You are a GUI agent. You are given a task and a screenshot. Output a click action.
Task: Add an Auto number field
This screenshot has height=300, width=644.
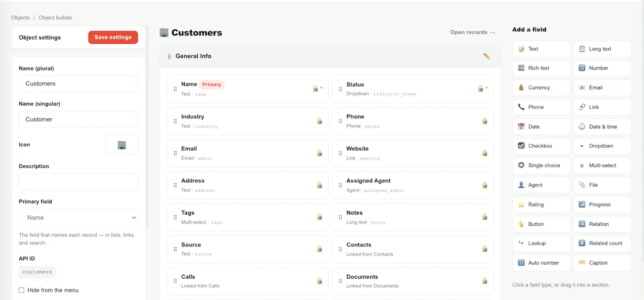point(541,263)
